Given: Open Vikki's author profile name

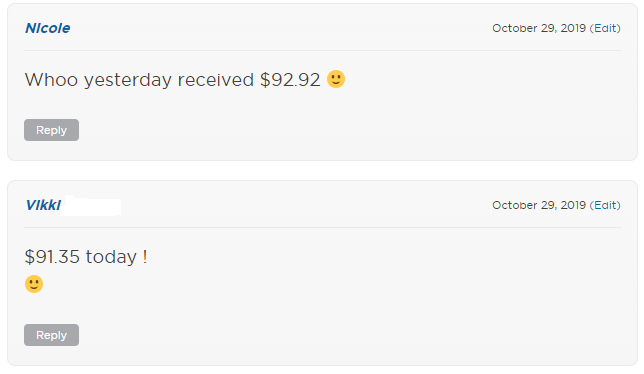Looking at the screenshot, I should [43, 205].
